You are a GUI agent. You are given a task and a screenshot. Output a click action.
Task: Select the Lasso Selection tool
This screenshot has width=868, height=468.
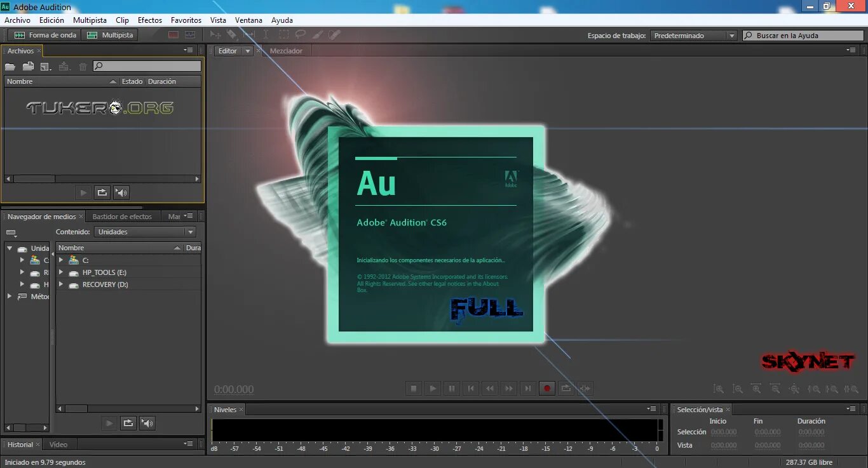click(300, 36)
